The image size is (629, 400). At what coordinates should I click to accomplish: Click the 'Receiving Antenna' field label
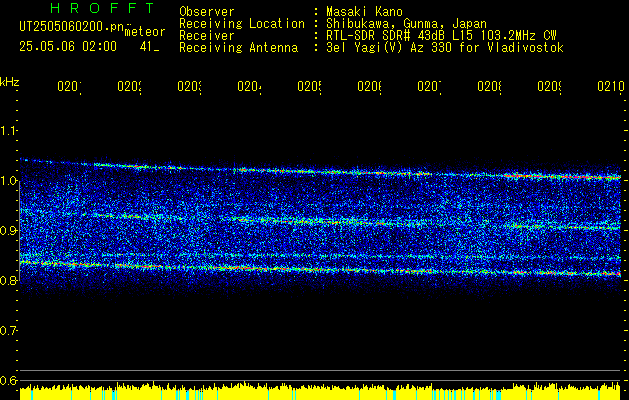coord(238,48)
